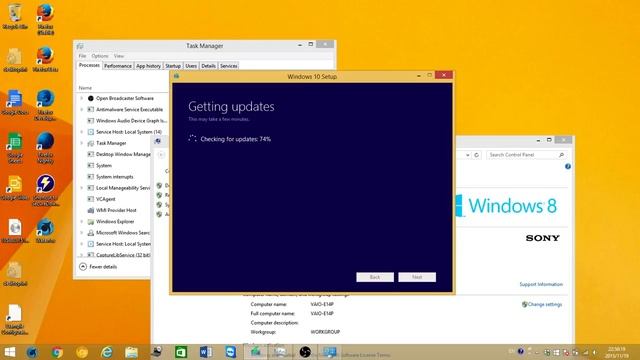Open the Firefox Nightly desktop shortcut
This screenshot has height=360, width=640.
tap(45, 148)
